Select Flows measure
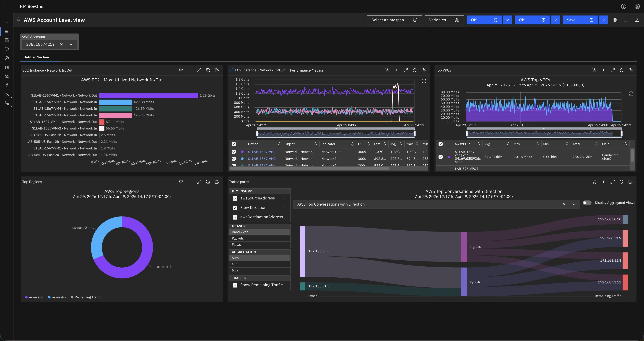Image resolution: width=644 pixels, height=341 pixels. point(260,245)
